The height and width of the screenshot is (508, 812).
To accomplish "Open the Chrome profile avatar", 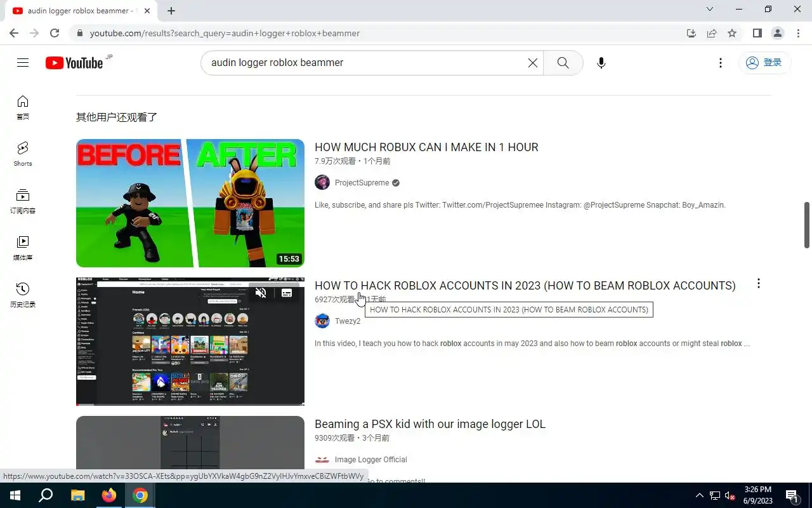I will (777, 33).
